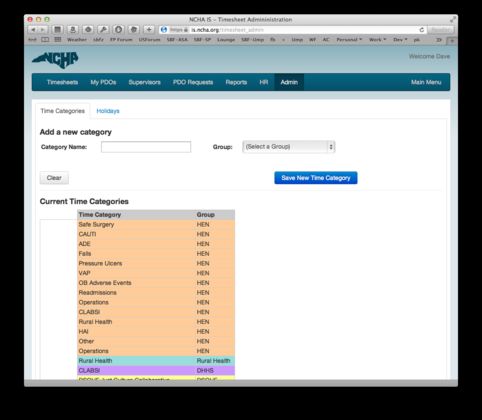Select the Rural Health teal-colored category row
The height and width of the screenshot is (420, 482).
point(156,361)
